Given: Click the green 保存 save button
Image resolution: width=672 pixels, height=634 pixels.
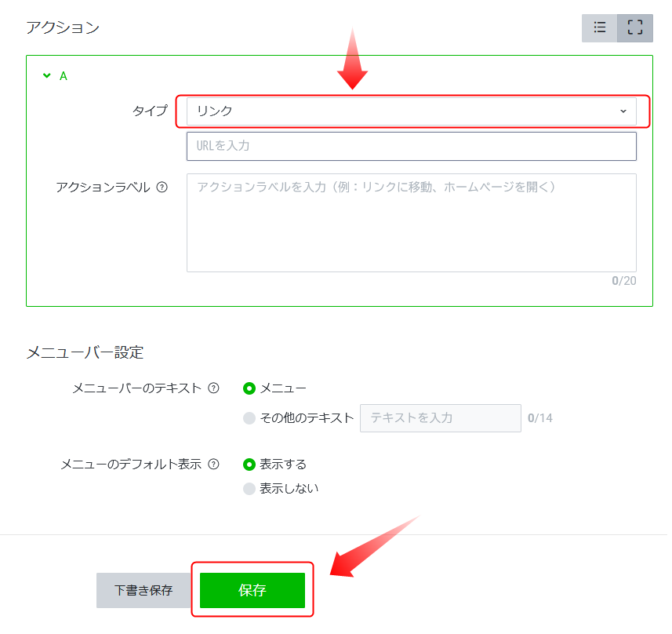Looking at the screenshot, I should pos(252,590).
